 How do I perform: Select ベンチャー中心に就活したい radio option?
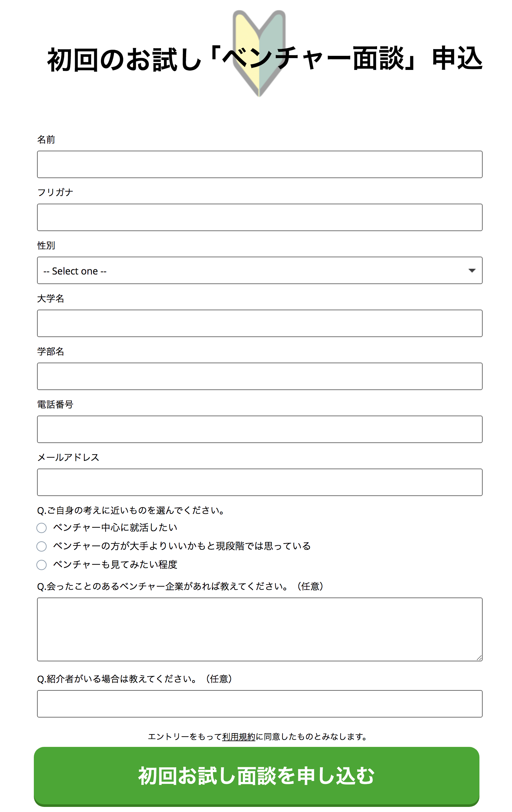[x=41, y=528]
